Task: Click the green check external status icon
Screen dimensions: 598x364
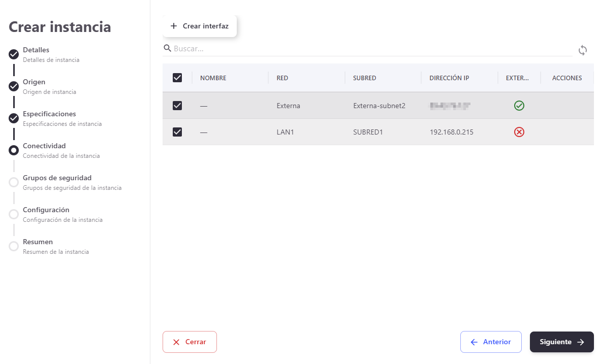Action: (519, 106)
